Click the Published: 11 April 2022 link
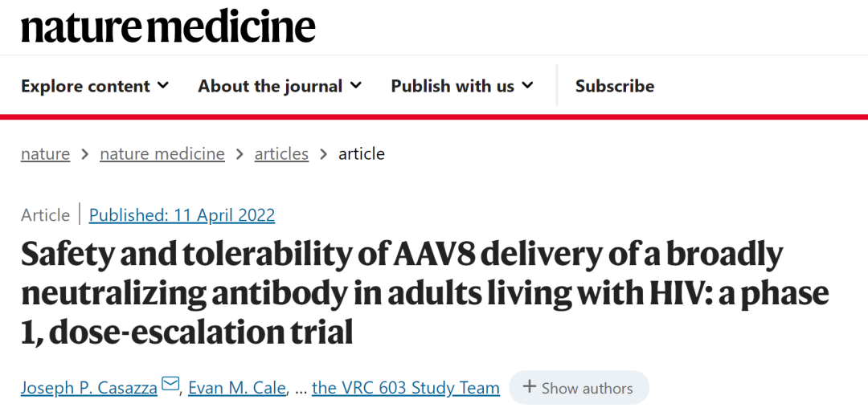The height and width of the screenshot is (416, 868). pos(182,215)
